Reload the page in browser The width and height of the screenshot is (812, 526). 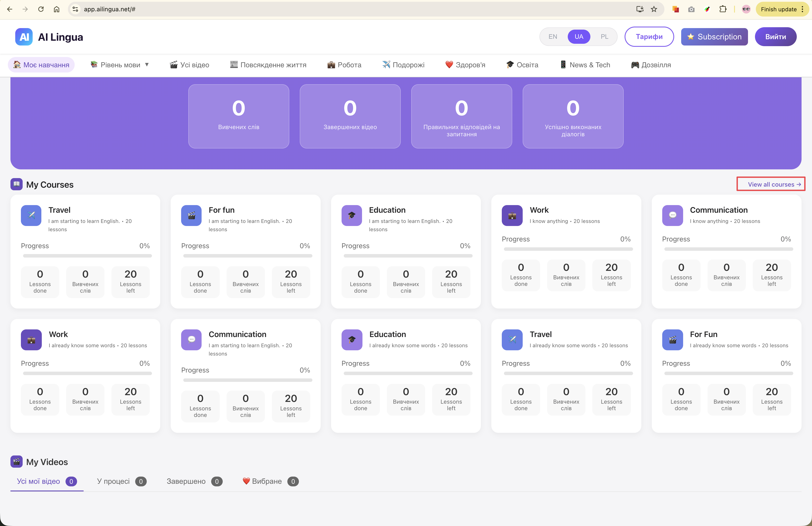[41, 9]
